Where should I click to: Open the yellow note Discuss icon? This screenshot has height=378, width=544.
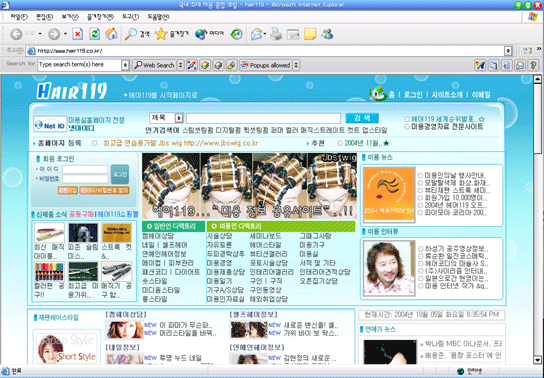310,34
